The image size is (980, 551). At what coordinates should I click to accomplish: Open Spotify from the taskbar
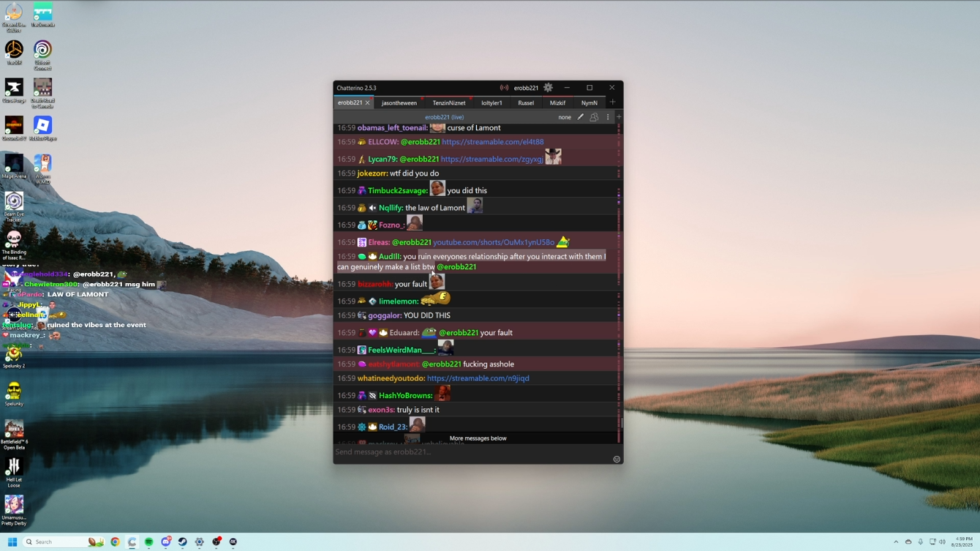(x=148, y=542)
